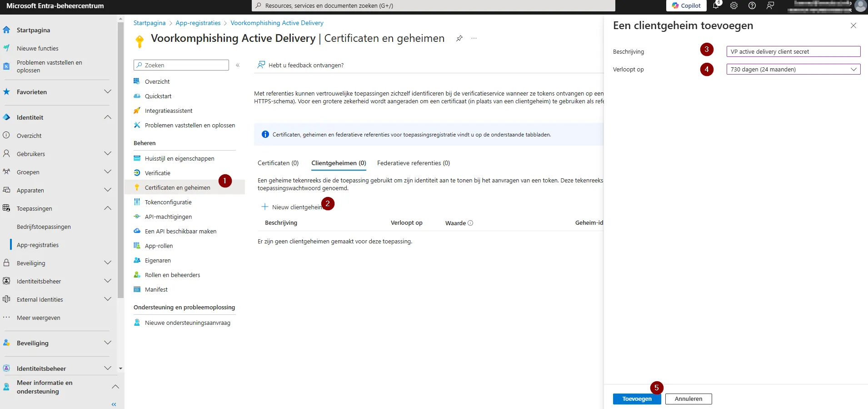Switch to Federatieve referenties (0) tab
This screenshot has width=868, height=409.
(414, 163)
